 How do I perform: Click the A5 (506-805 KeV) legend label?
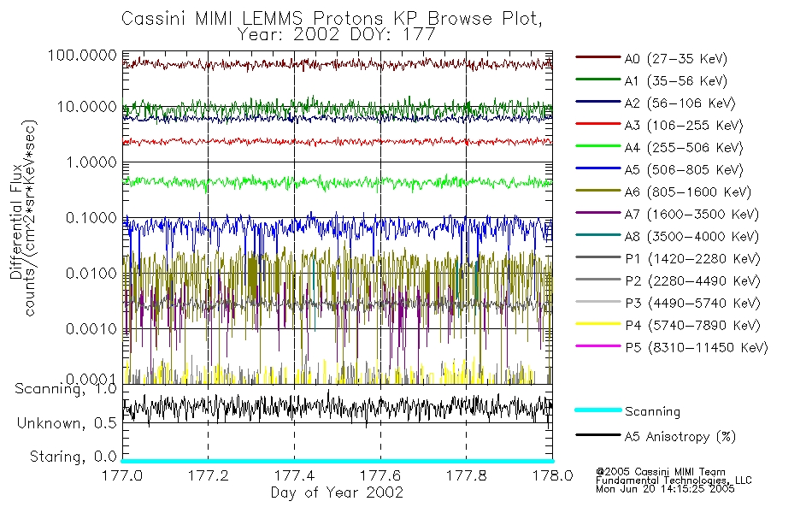coord(684,170)
